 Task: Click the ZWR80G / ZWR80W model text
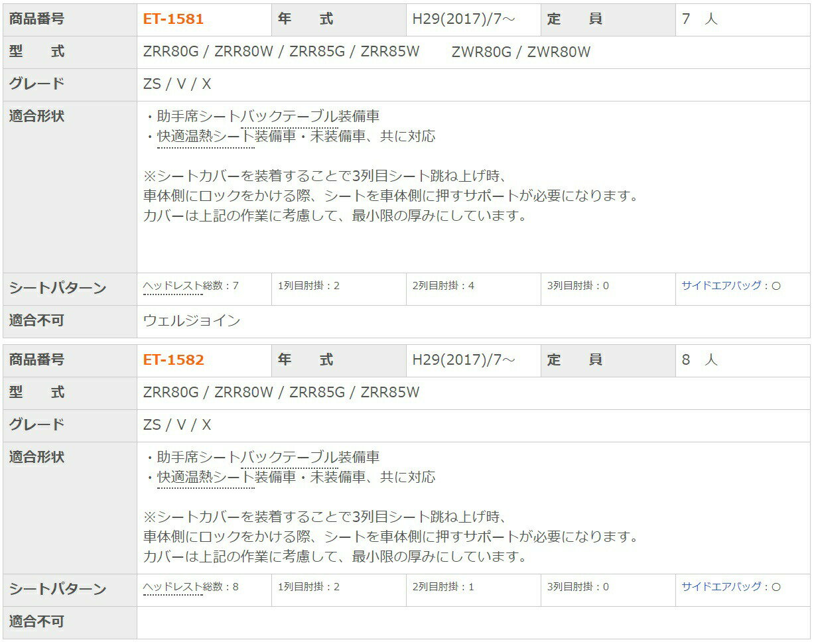tap(521, 52)
